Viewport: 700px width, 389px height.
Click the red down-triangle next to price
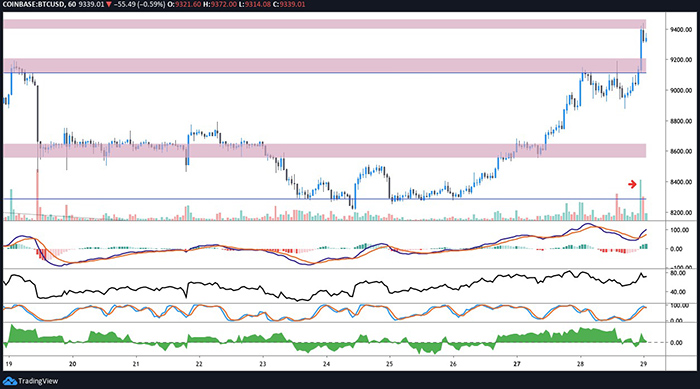point(108,4)
